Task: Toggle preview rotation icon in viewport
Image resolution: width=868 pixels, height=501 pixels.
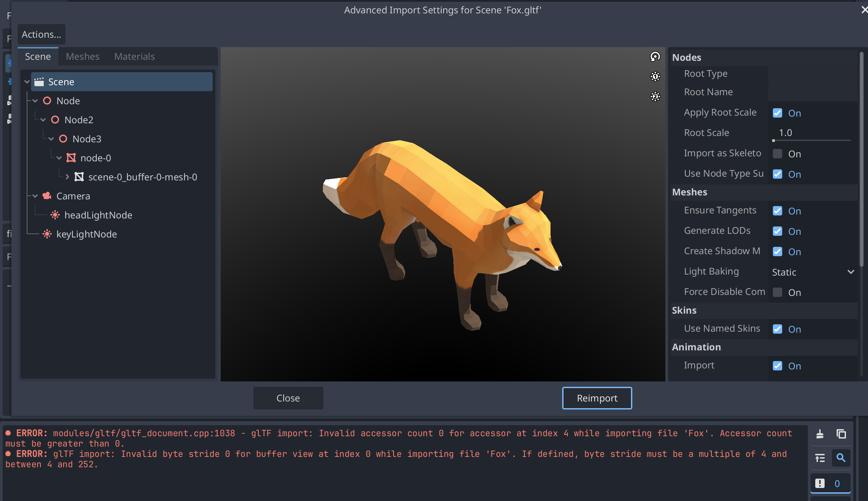Action: [x=655, y=56]
